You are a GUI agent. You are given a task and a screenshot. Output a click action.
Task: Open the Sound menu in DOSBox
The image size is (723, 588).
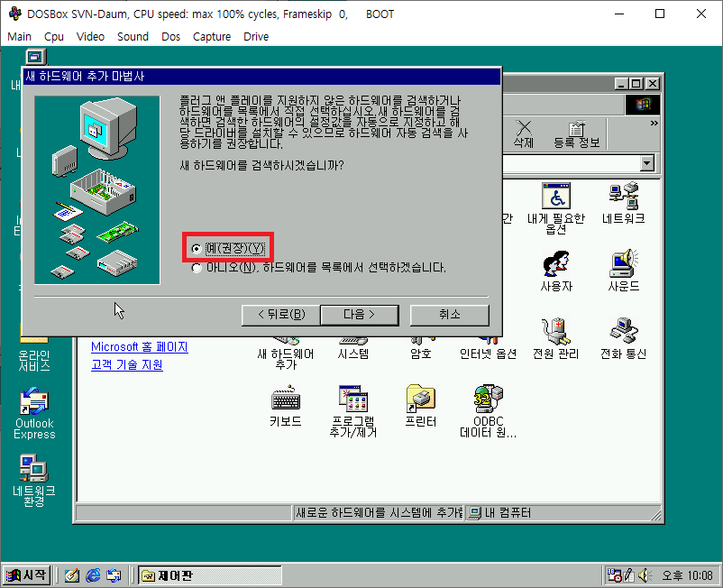(133, 36)
